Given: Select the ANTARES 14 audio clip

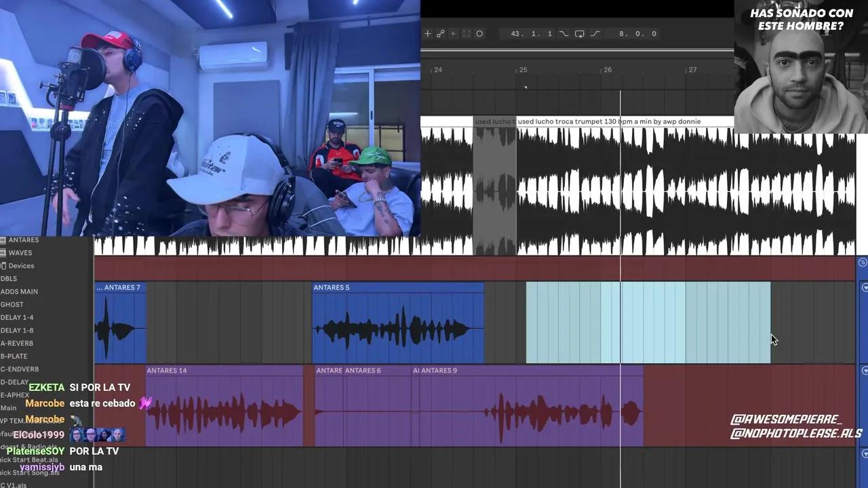Looking at the screenshot, I should click(x=224, y=406).
